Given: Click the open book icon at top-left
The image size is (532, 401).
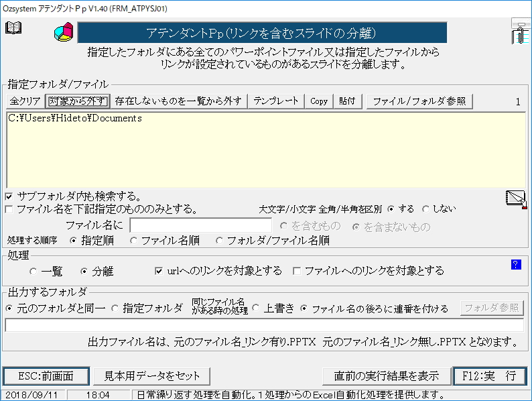Looking at the screenshot, I should tap(13, 28).
